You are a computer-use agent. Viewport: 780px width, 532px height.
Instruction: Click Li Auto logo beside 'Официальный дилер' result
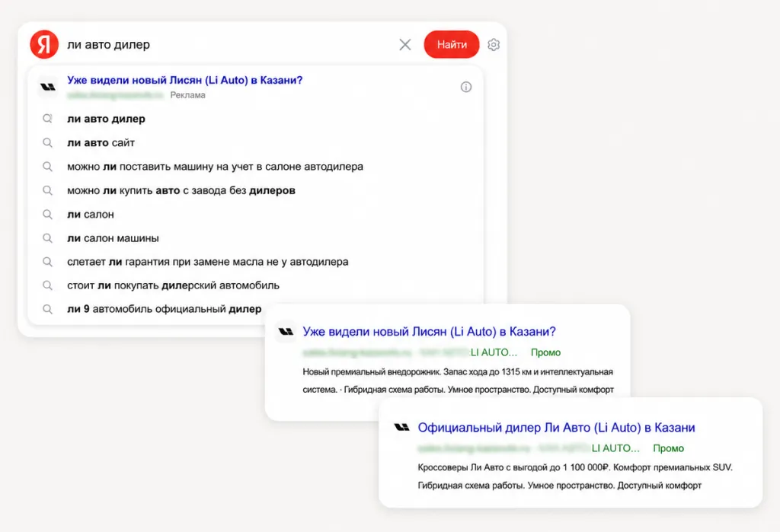pyautogui.click(x=401, y=427)
